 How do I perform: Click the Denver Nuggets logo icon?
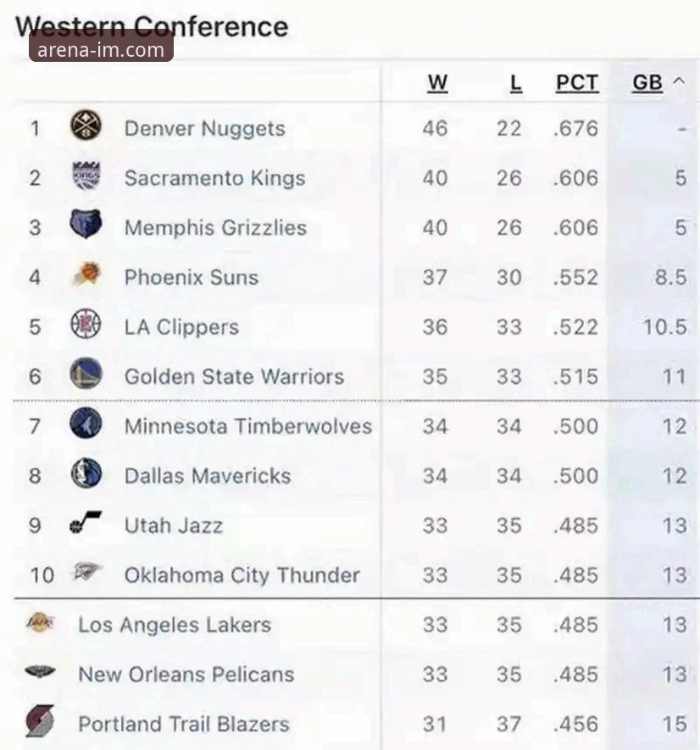[86, 127]
